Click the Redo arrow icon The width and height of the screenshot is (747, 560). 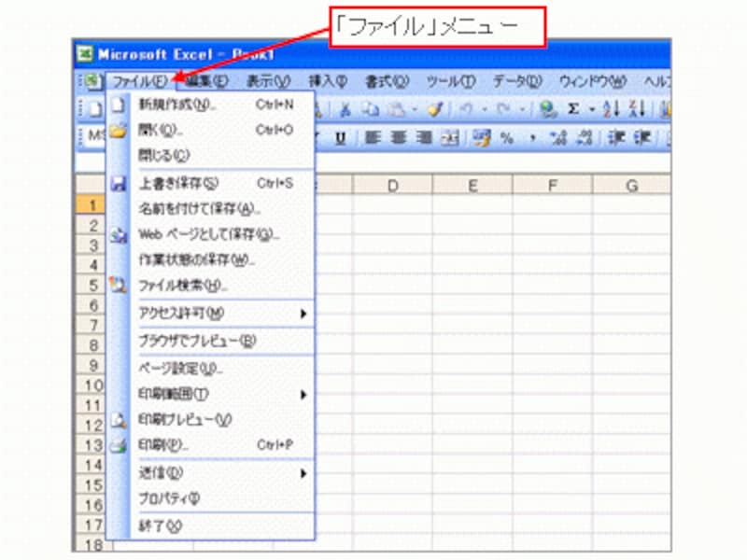click(x=503, y=110)
